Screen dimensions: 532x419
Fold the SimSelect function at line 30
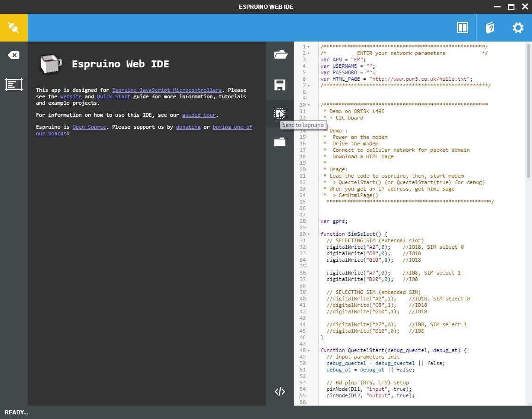(x=309, y=234)
